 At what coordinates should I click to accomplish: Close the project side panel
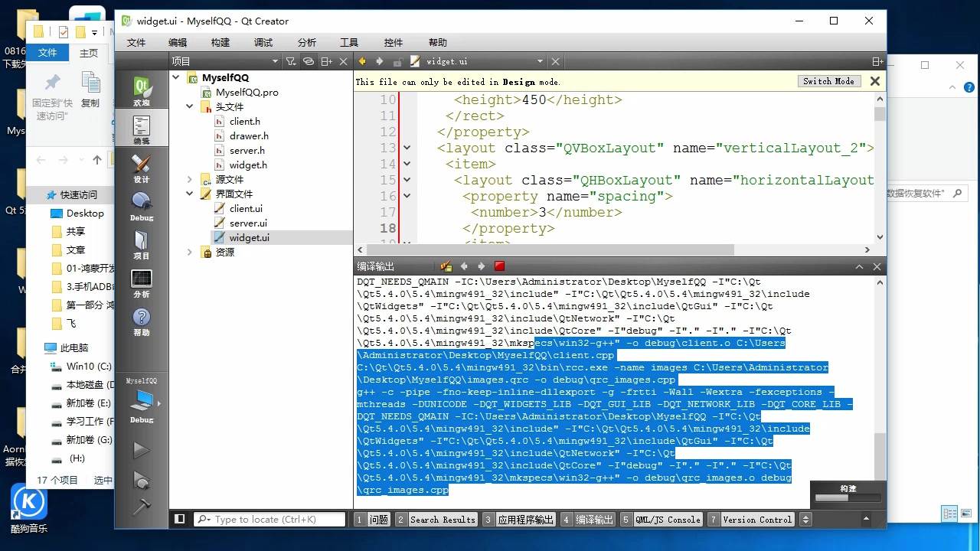(x=344, y=61)
